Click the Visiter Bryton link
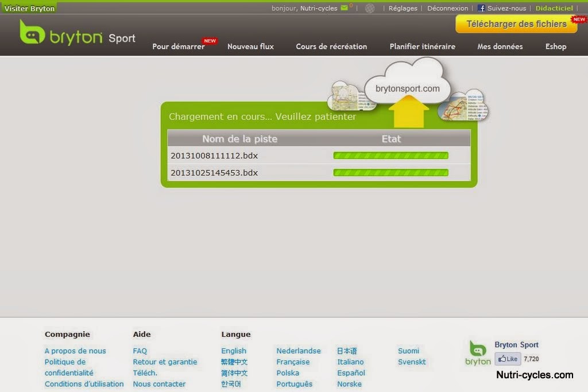Viewport: 588px width, 392px height. (29, 8)
